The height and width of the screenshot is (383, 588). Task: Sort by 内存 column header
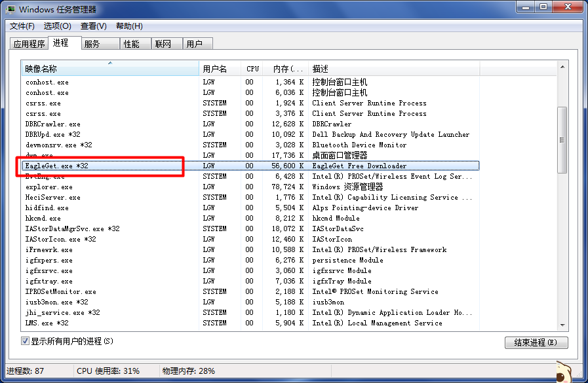[x=286, y=69]
